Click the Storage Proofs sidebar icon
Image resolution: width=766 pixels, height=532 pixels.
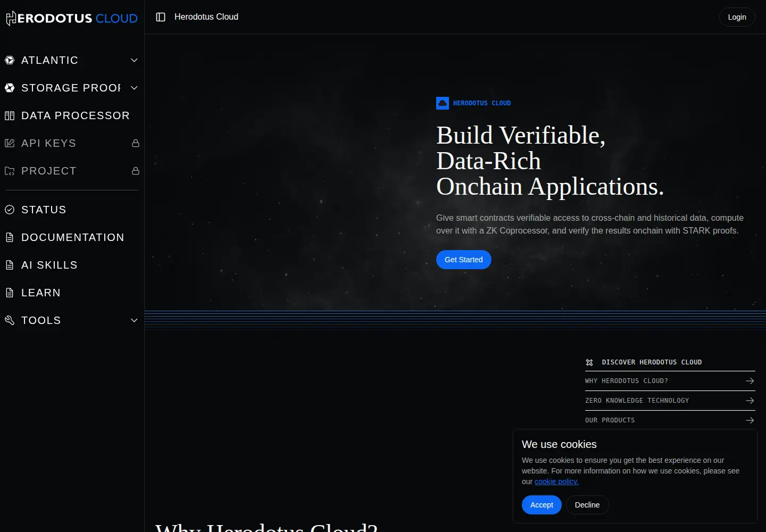point(10,88)
